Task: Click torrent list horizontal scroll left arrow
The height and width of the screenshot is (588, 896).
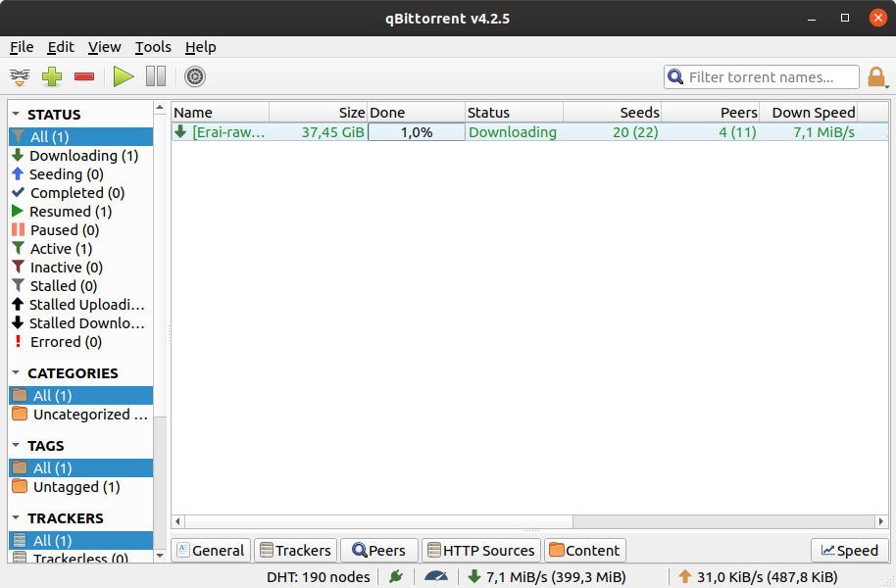Action: [177, 521]
